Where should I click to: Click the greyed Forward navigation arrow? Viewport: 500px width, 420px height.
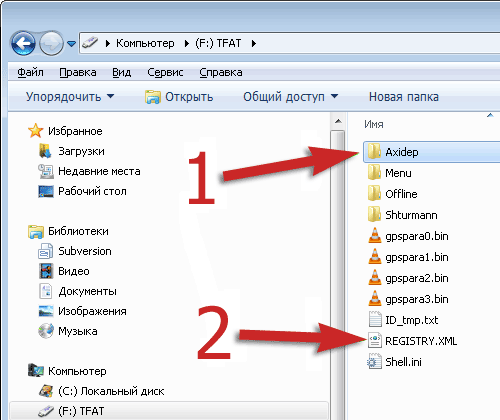point(51,43)
